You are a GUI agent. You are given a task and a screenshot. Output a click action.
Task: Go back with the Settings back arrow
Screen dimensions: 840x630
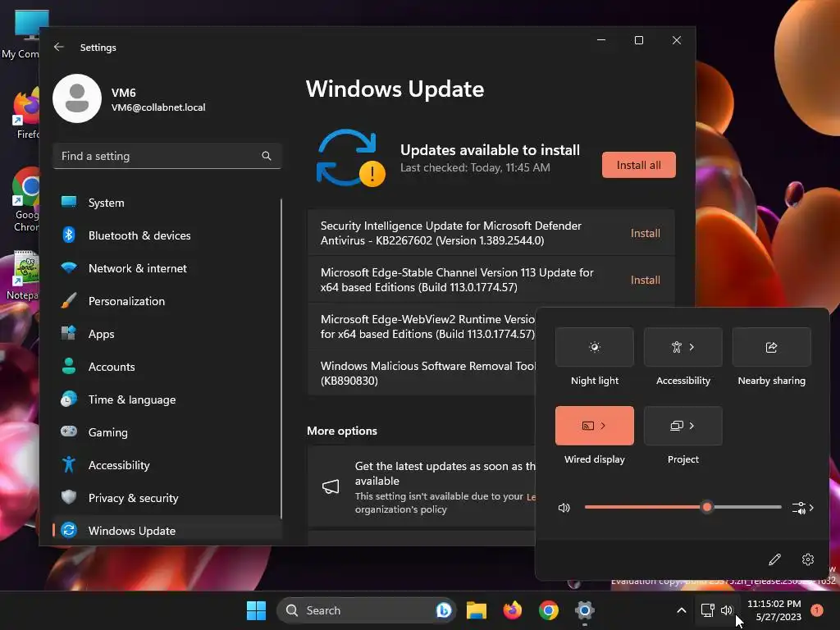[x=59, y=47]
